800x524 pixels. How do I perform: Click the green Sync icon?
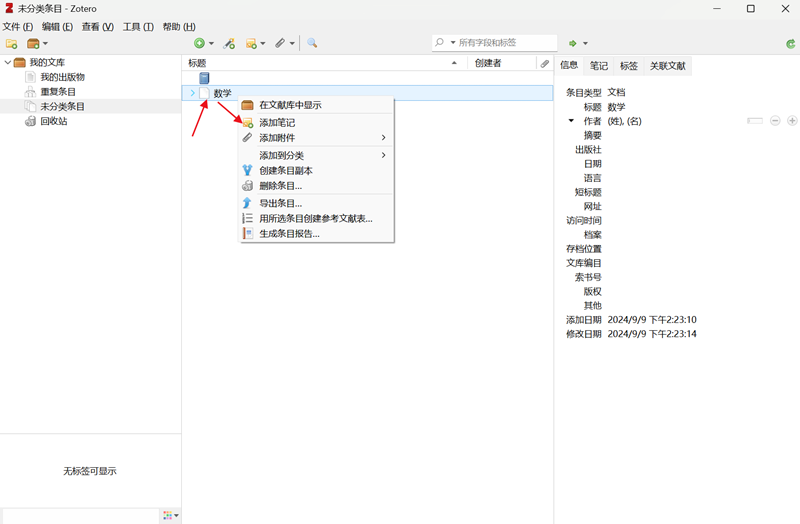coord(790,44)
